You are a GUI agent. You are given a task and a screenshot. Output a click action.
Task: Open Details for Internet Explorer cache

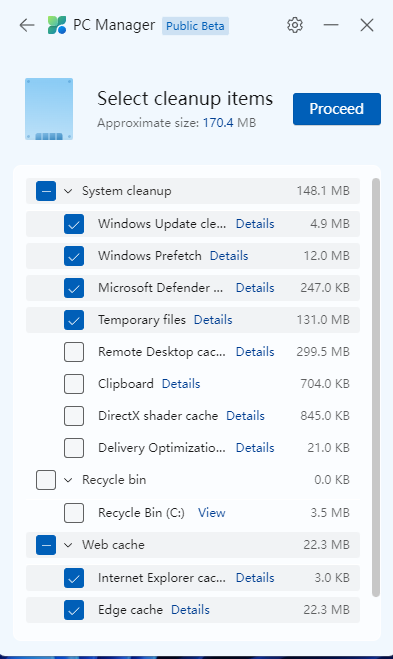click(255, 578)
